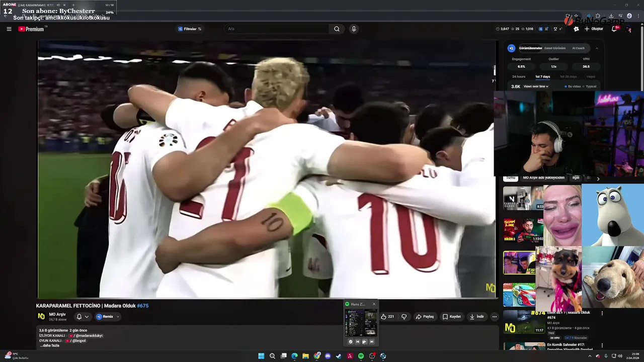This screenshot has height=362, width=644.
Task: Open Madara Olduk #674 video thumbnail
Action: (x=524, y=322)
